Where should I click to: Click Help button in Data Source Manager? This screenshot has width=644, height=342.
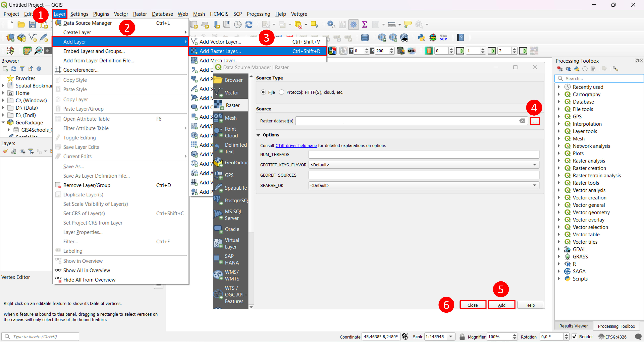[530, 305]
